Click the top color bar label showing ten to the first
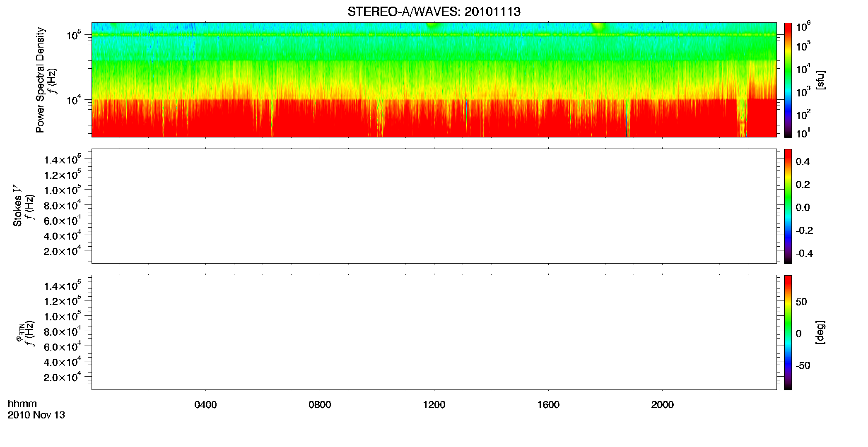The image size is (868, 447). click(803, 133)
